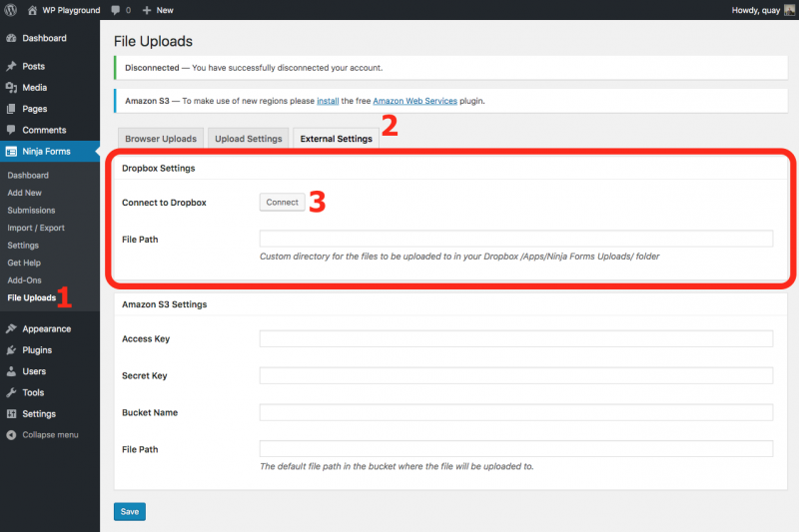Open the Tools menu
Viewport: 799px width, 532px height.
pyautogui.click(x=33, y=392)
